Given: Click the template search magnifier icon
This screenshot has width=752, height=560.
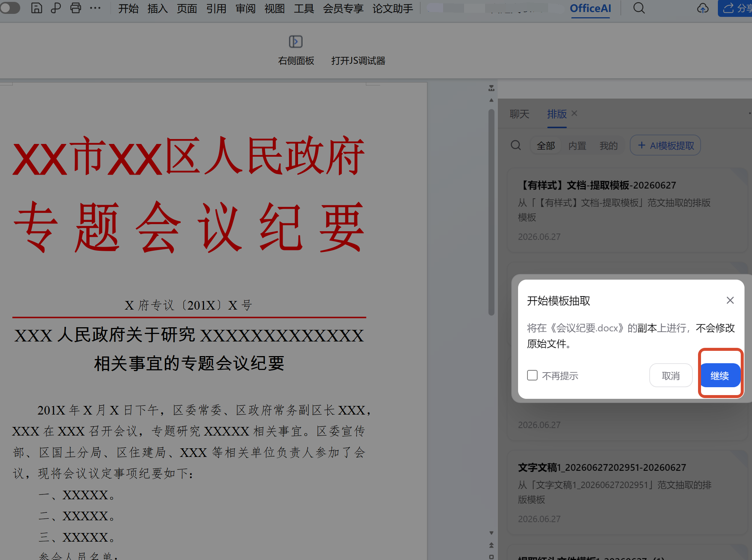Looking at the screenshot, I should 516,145.
